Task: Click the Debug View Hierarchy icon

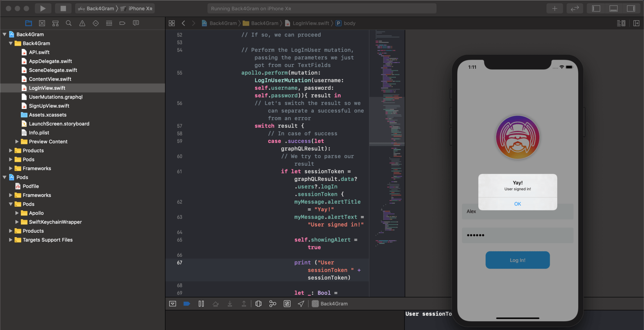Action: coord(258,303)
